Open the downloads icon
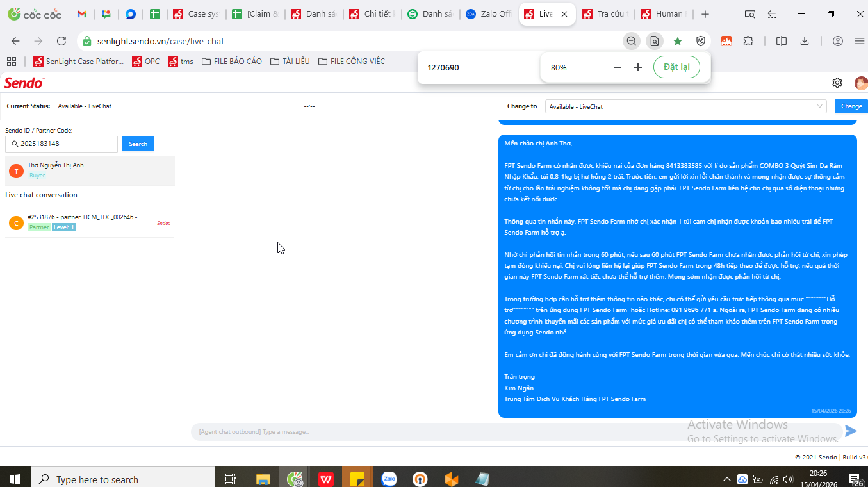 pos(805,41)
